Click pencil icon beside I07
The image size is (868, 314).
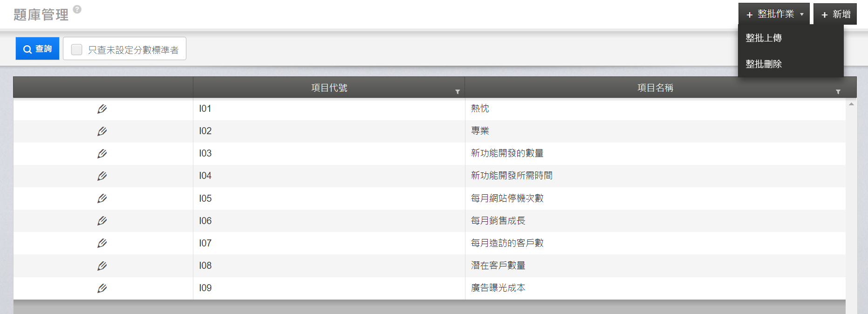[102, 243]
